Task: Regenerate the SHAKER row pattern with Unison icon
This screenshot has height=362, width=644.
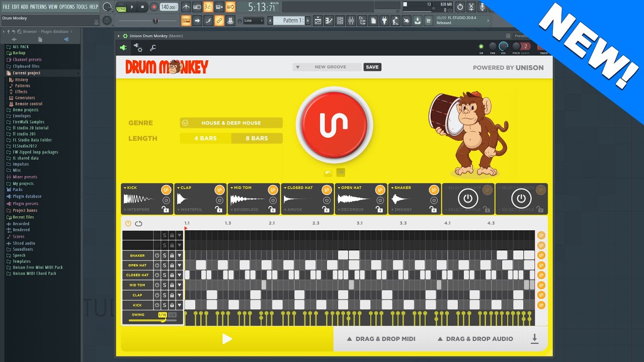Action: 541,255
